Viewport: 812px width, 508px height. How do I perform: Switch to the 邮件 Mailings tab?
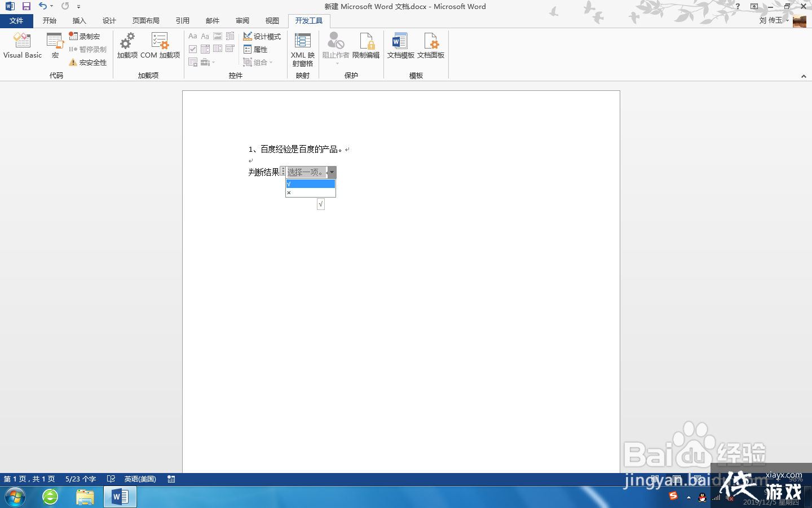coord(213,20)
